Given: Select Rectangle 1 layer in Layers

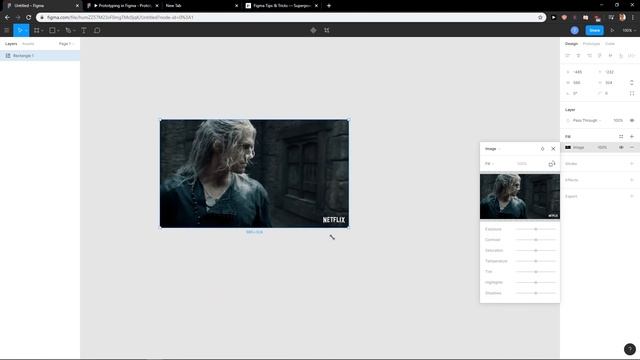Looking at the screenshot, I should (40, 56).
